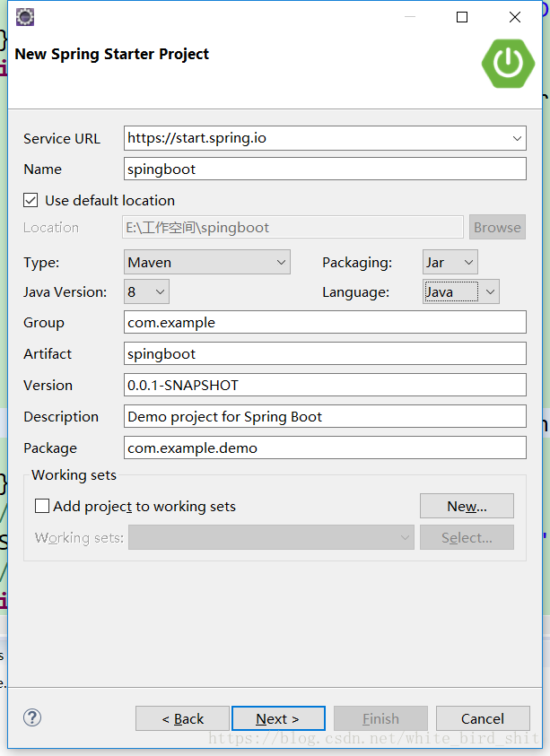Cancel the new project dialog
Image resolution: width=550 pixels, height=756 pixels.
(x=483, y=718)
